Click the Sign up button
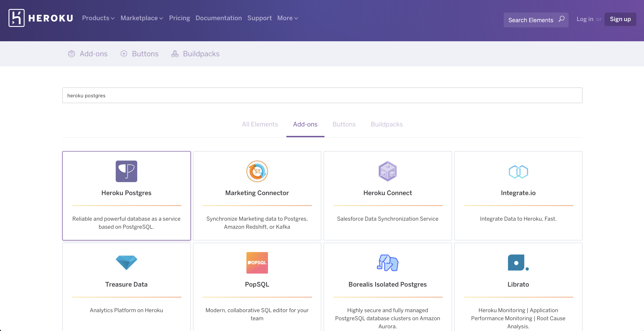Image resolution: width=644 pixels, height=331 pixels. [x=620, y=19]
